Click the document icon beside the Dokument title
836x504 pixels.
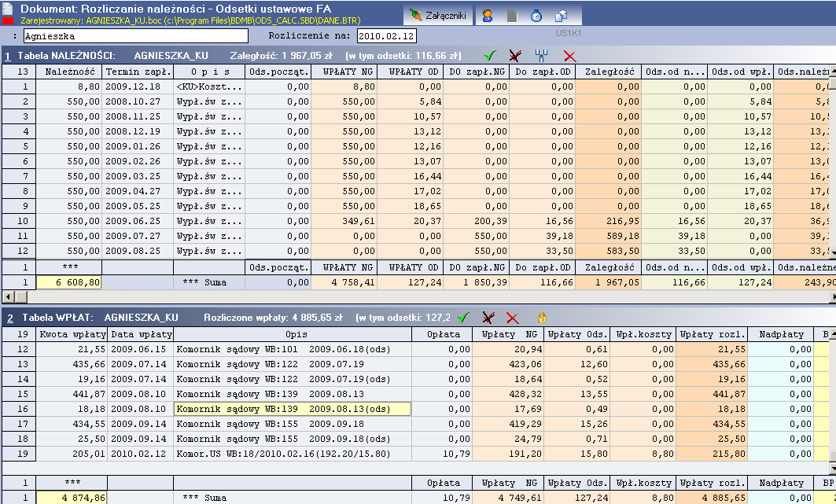point(7,9)
